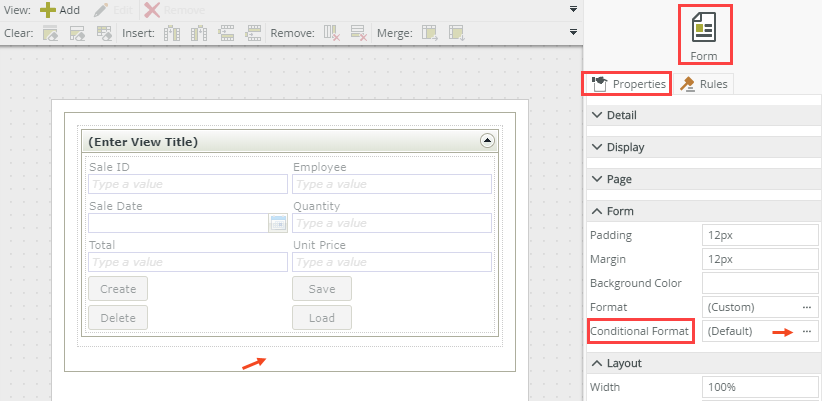The width and height of the screenshot is (822, 401).
Task: Click the Remove view red X icon
Action: point(152,10)
